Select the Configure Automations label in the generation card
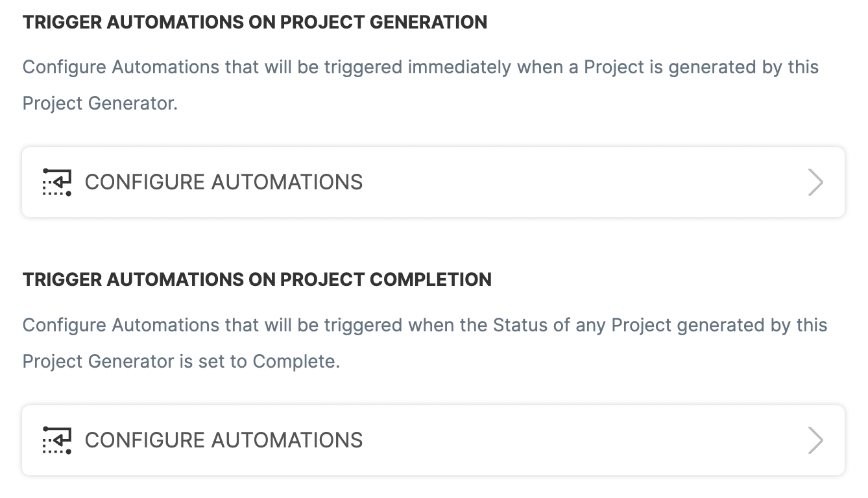868x498 pixels. [x=224, y=182]
